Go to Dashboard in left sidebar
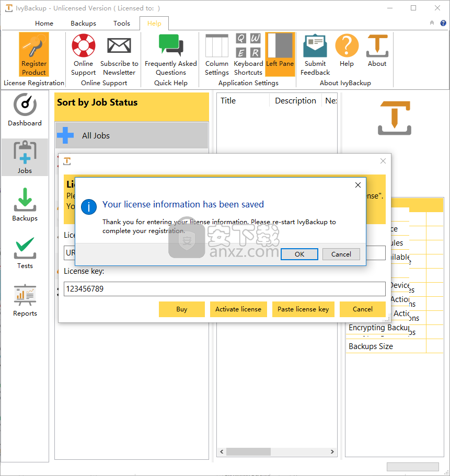This screenshot has width=450, height=476. [25, 110]
